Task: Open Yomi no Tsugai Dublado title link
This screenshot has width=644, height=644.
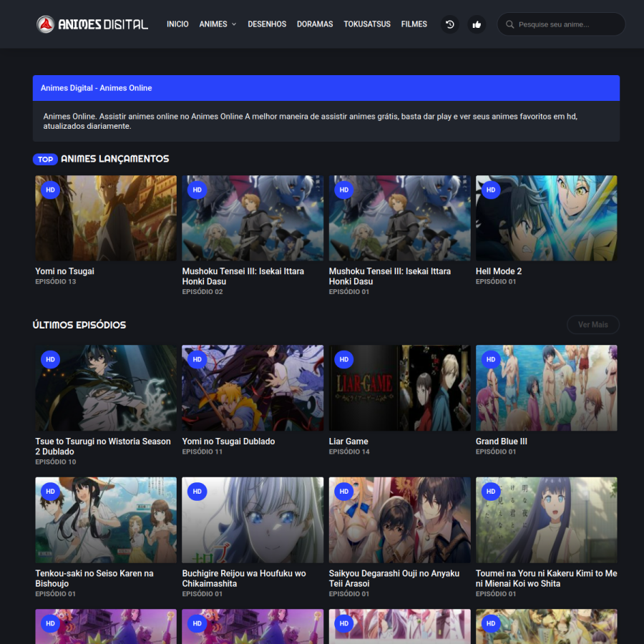Action: point(228,441)
